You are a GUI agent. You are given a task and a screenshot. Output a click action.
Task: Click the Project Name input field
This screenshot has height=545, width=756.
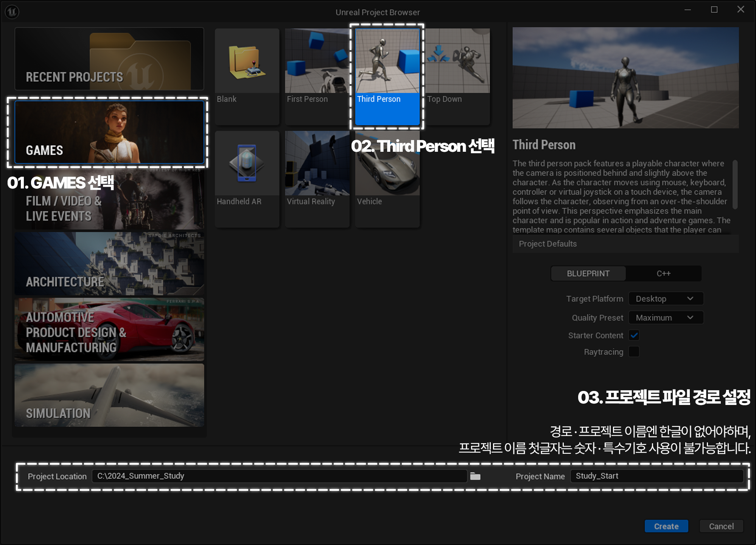pos(657,476)
